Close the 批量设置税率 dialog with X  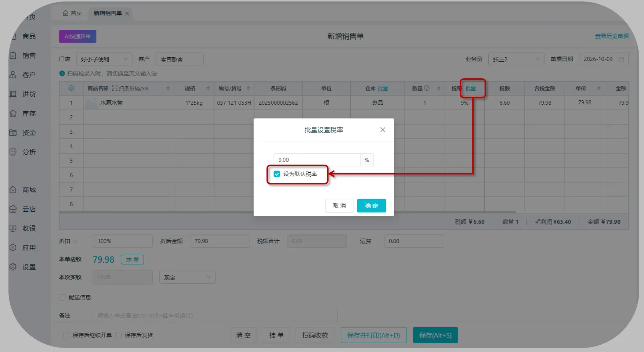[383, 130]
